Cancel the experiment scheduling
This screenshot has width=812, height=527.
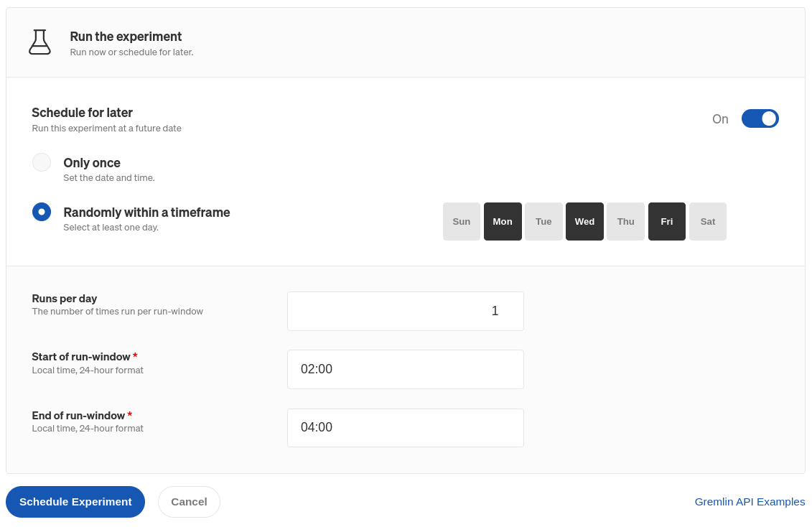click(x=189, y=502)
